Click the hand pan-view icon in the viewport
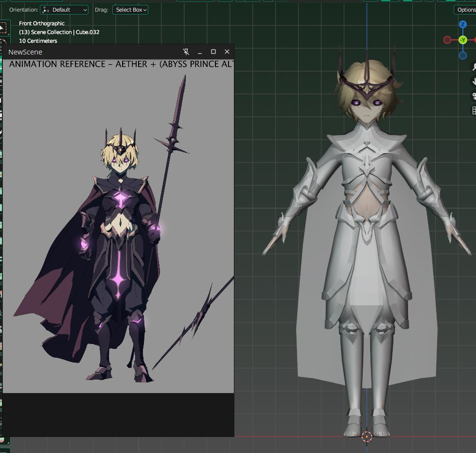 [x=474, y=81]
